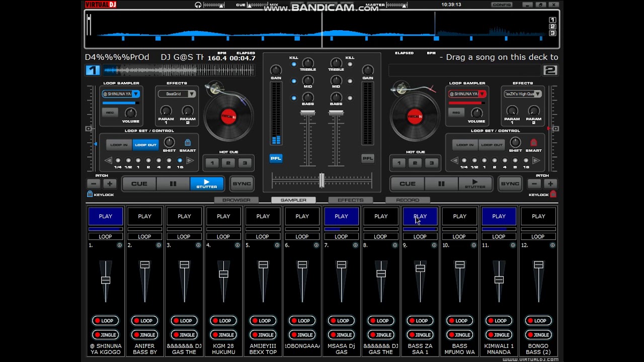Open options icon for sample slot 9

pyautogui.click(x=434, y=245)
